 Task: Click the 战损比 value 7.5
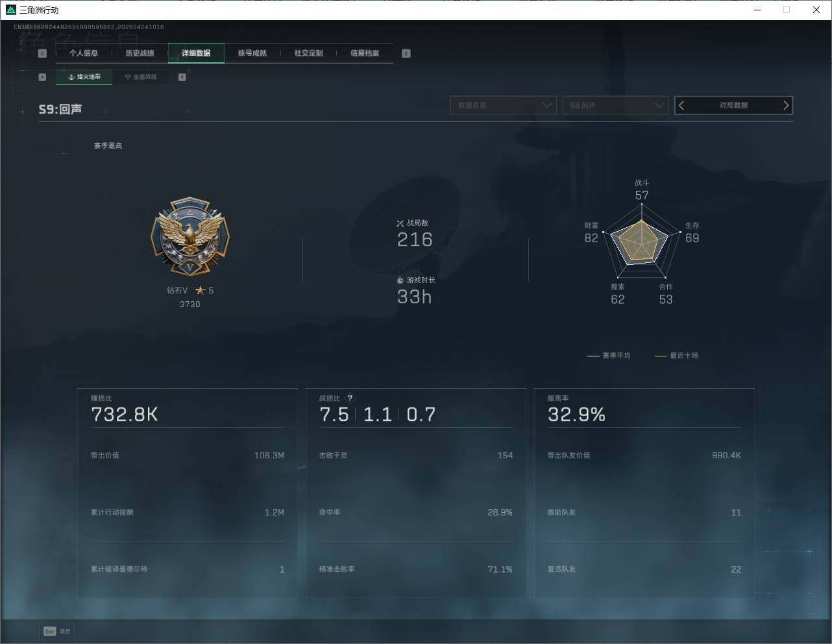tap(334, 415)
